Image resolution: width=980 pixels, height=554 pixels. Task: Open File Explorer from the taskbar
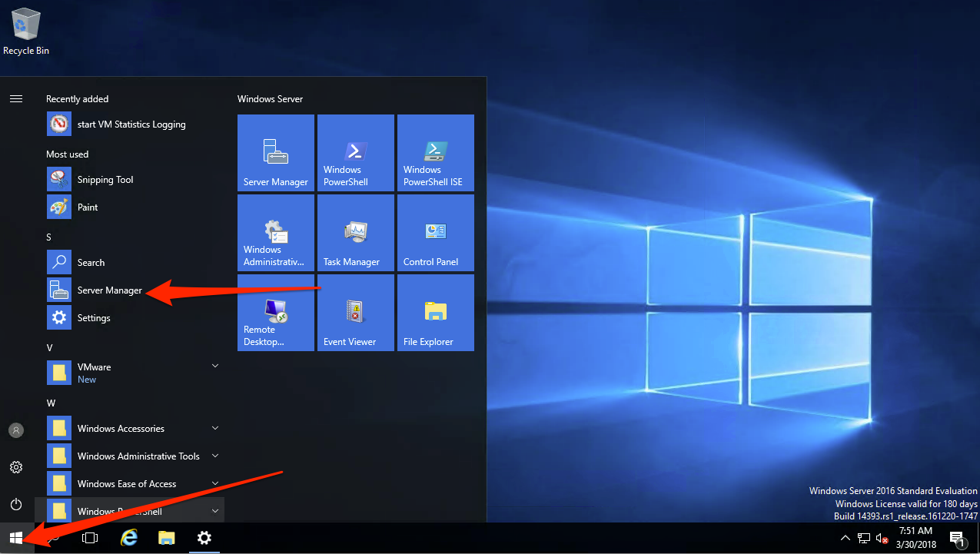pos(166,538)
